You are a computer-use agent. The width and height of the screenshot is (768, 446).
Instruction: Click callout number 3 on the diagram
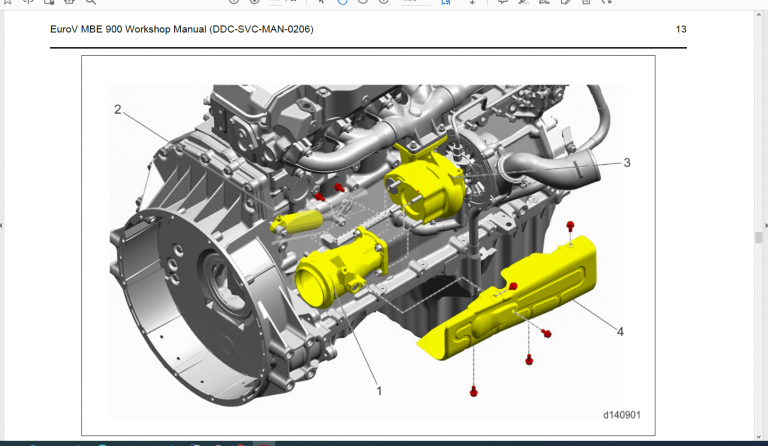tap(626, 162)
